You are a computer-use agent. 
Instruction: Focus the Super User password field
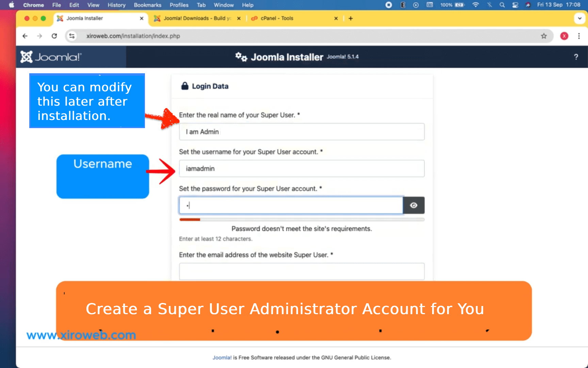click(291, 205)
